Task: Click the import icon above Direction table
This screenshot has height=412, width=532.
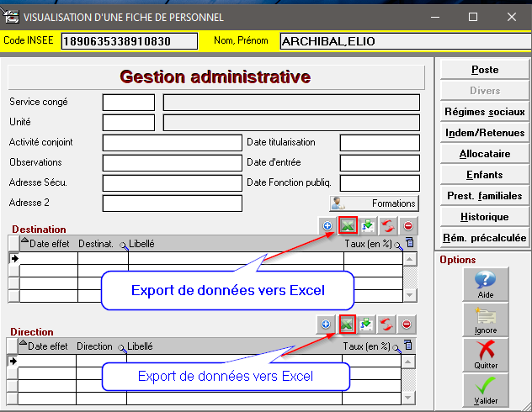Action: point(367,324)
